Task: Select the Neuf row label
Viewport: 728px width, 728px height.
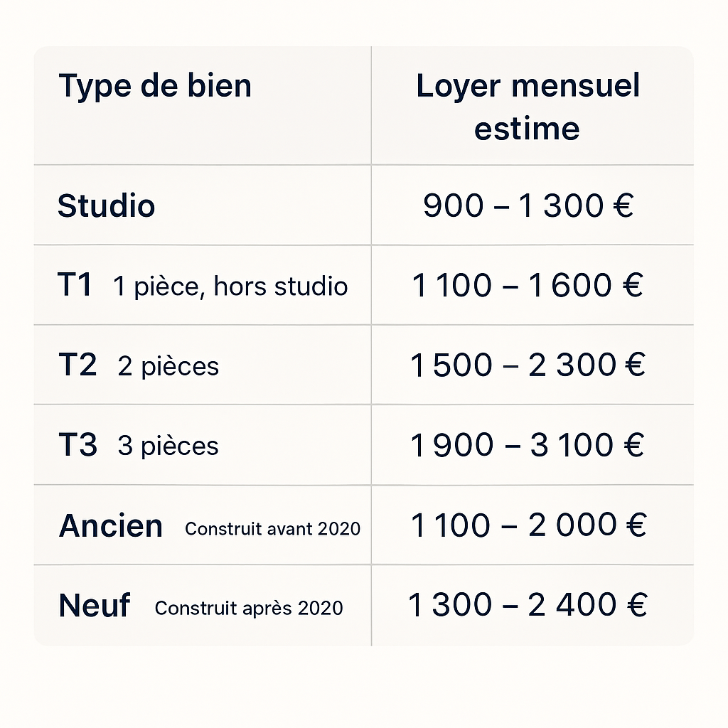Action: click(x=95, y=606)
